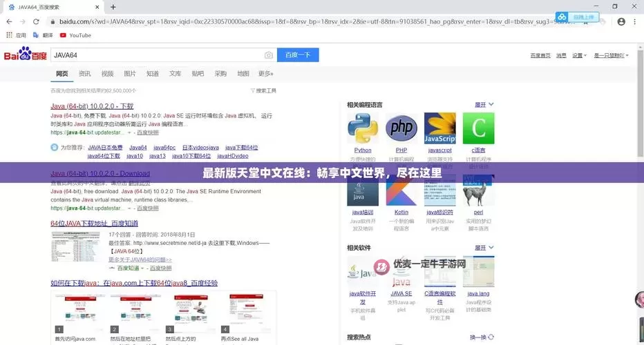This screenshot has width=644, height=345.
Task: Switch to the 视频 tab
Action: (x=107, y=74)
